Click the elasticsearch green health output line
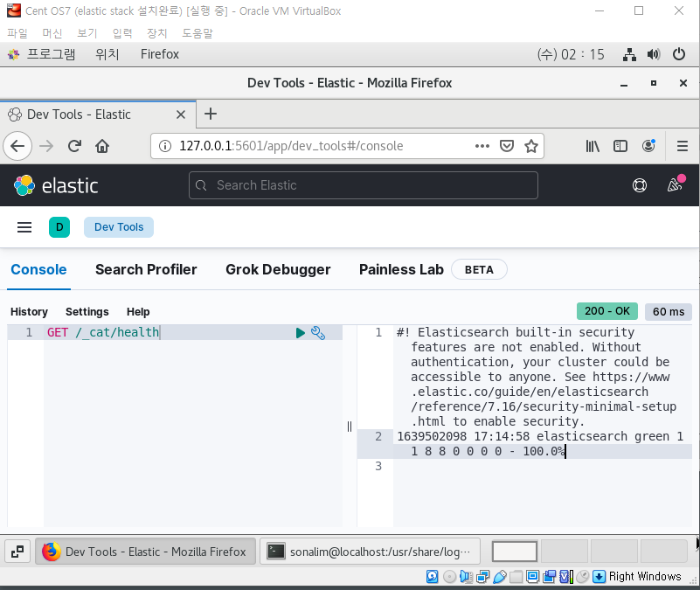Screen dimensions: 700x590 pos(540,444)
